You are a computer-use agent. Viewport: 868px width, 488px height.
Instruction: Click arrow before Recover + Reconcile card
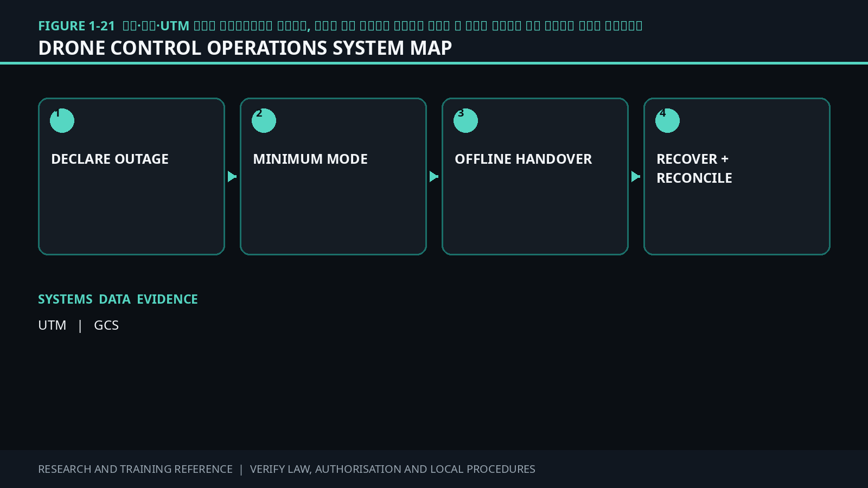point(636,177)
